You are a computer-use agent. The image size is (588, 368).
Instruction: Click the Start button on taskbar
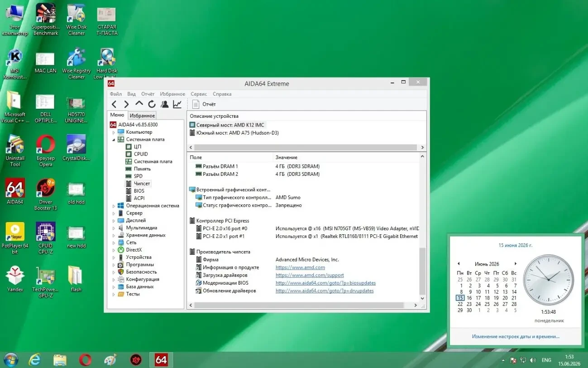11,360
